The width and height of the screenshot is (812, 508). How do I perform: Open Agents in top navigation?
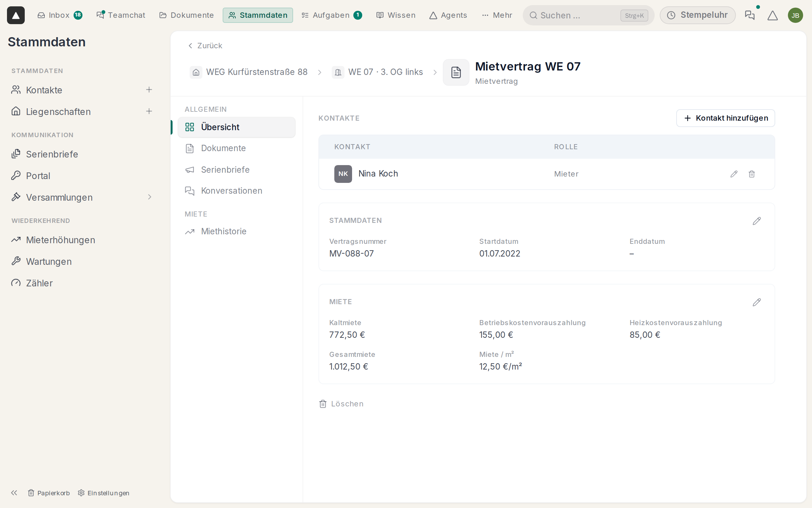click(x=448, y=15)
